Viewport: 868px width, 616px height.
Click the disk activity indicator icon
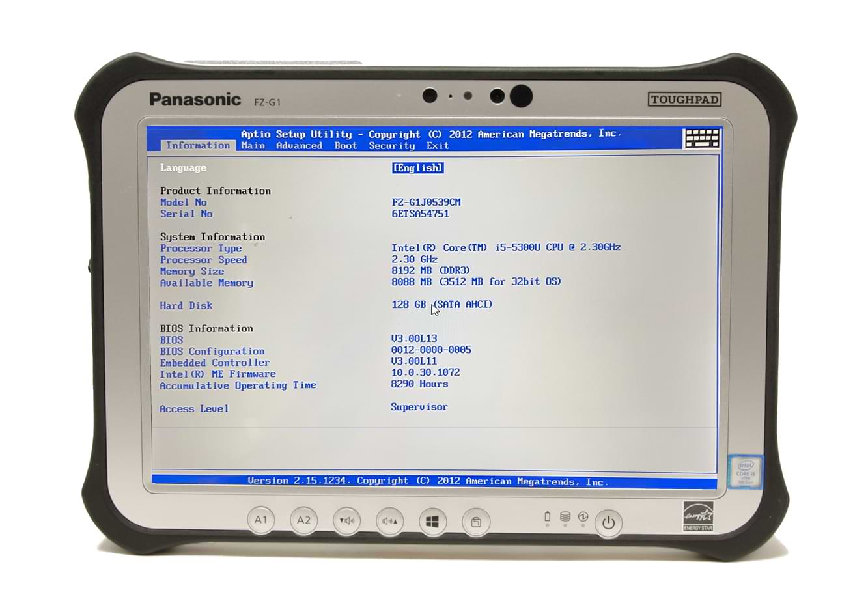point(565,517)
